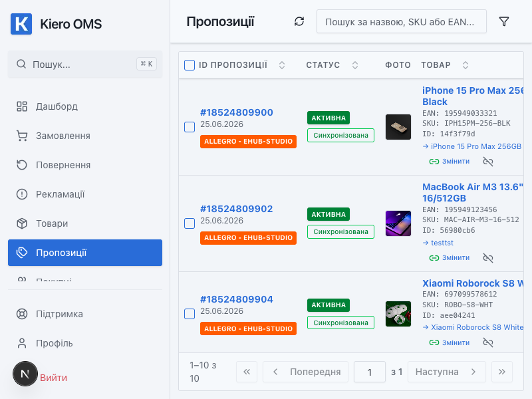Click the Kiero OMS logo icon
Image resolution: width=532 pixels, height=399 pixels.
(21, 24)
